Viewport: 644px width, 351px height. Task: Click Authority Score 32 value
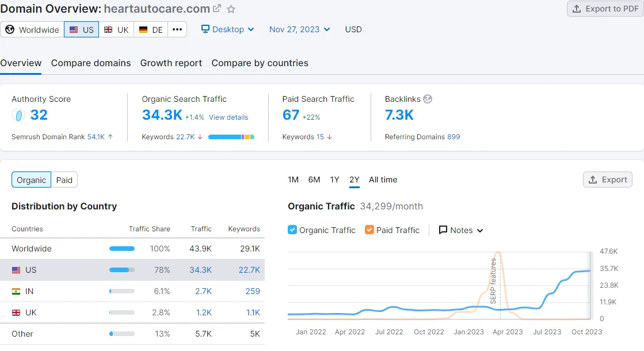point(39,115)
